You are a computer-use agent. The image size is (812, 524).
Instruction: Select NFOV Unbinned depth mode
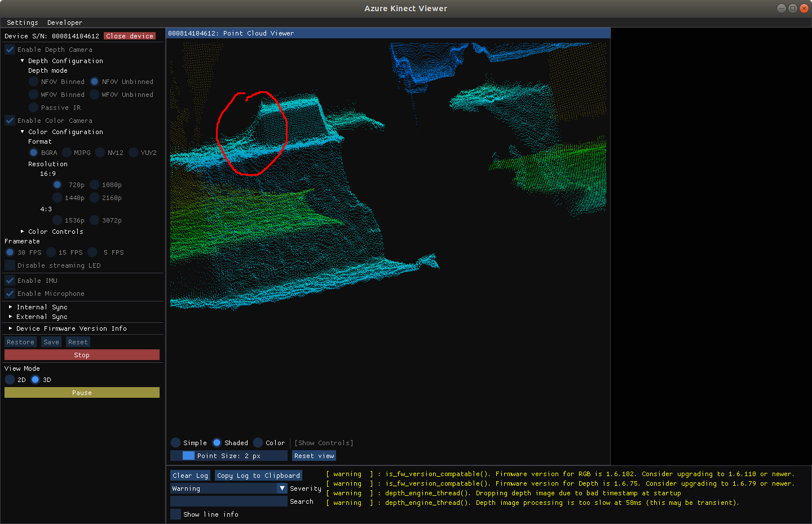(95, 82)
